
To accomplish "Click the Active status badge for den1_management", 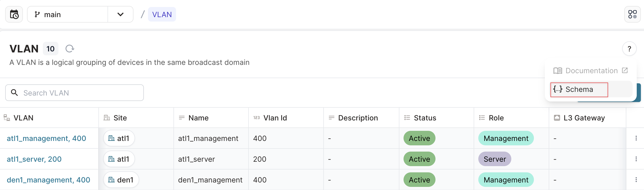I will 419,180.
